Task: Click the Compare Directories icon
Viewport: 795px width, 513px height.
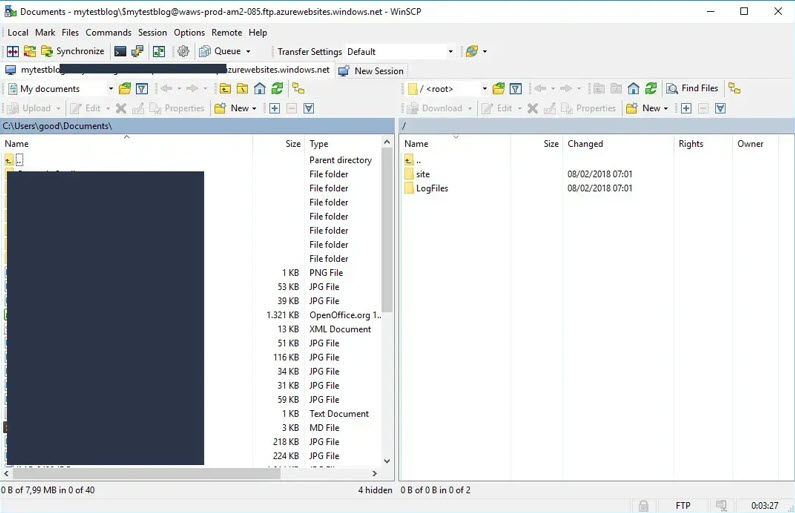Action: click(13, 51)
